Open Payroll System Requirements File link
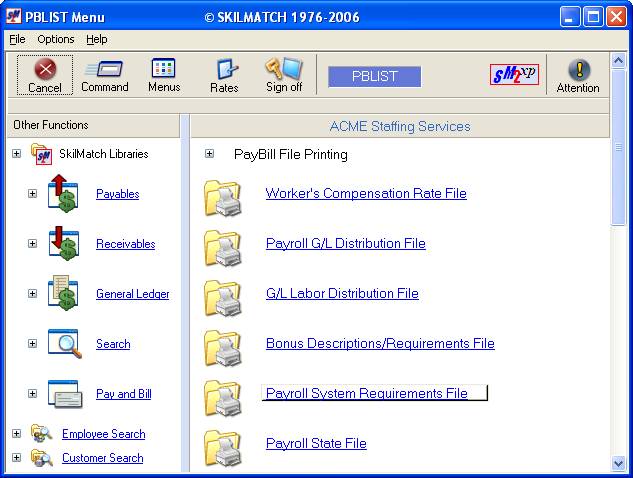 [367, 393]
